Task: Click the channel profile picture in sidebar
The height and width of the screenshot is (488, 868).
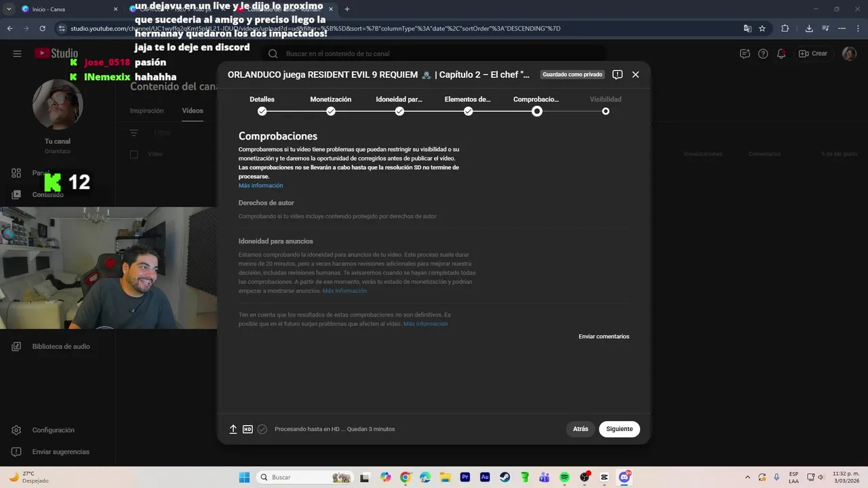Action: point(58,104)
